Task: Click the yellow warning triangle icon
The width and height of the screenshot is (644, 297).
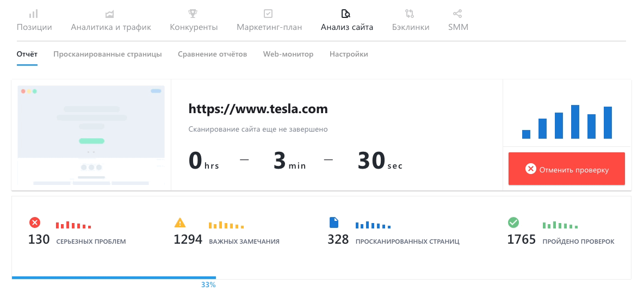Action: coord(180,222)
